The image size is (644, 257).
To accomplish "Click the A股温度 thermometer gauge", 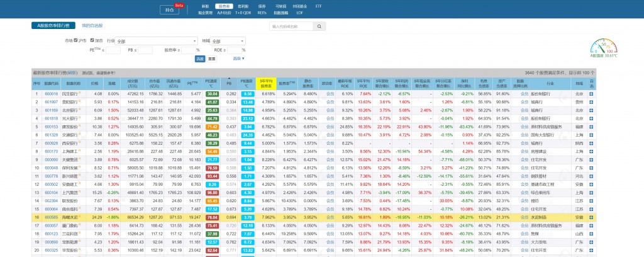I will pyautogui.click(x=599, y=48).
